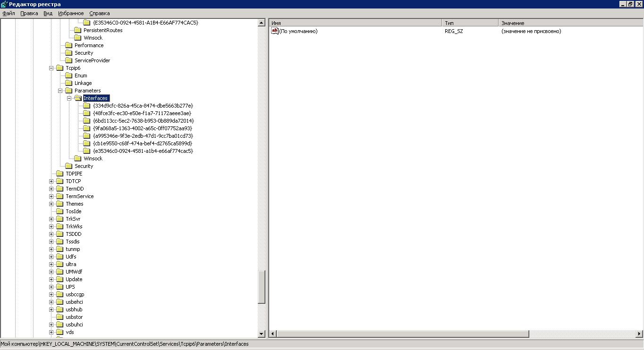Image resolution: width=644 pixels, height=350 pixels.
Task: Select the Udfs folder icon
Action: point(59,257)
